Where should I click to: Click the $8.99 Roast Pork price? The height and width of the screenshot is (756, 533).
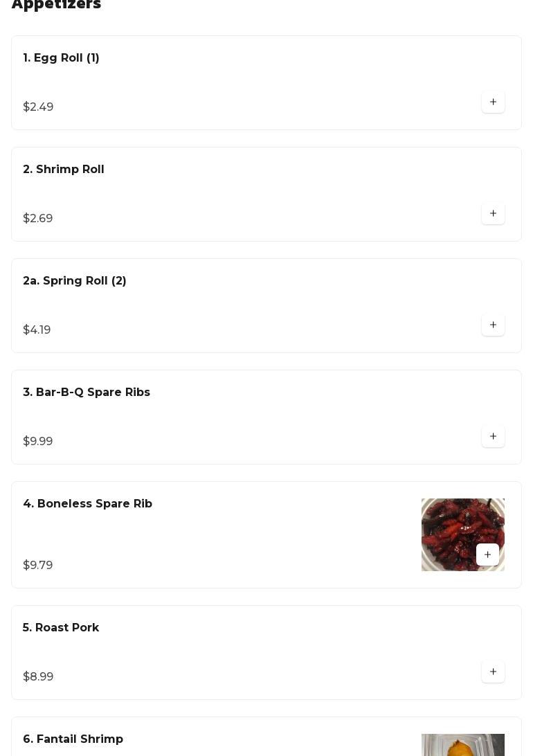click(x=38, y=677)
